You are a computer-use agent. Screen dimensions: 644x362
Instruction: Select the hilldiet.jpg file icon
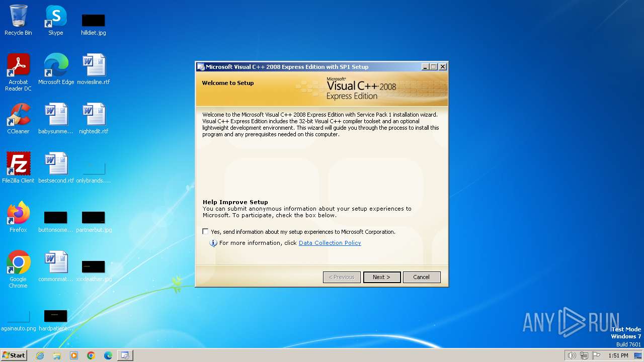[x=94, y=24]
